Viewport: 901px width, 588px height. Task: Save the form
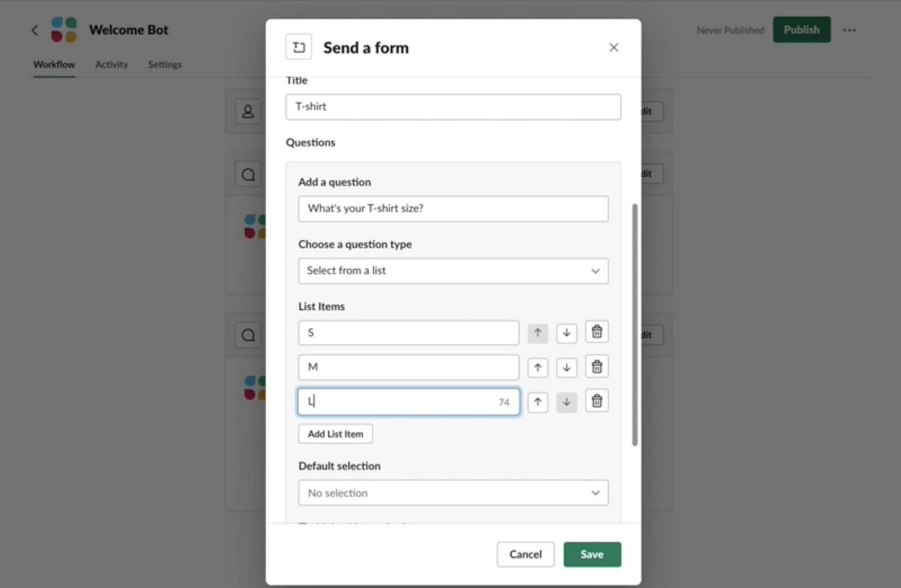[592, 555]
